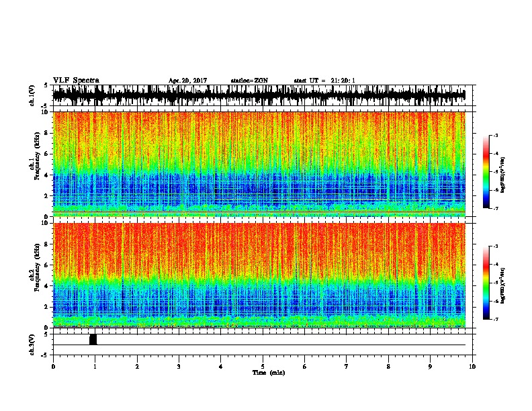Click the time axis tick label "7"

(x=347, y=367)
